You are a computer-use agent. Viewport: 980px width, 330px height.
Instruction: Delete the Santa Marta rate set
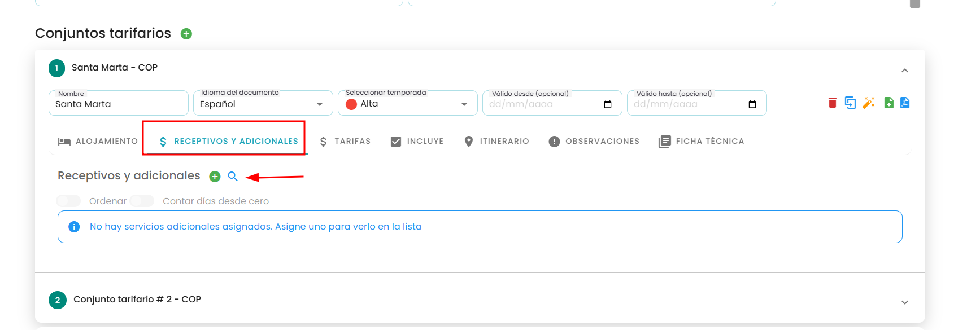[832, 103]
